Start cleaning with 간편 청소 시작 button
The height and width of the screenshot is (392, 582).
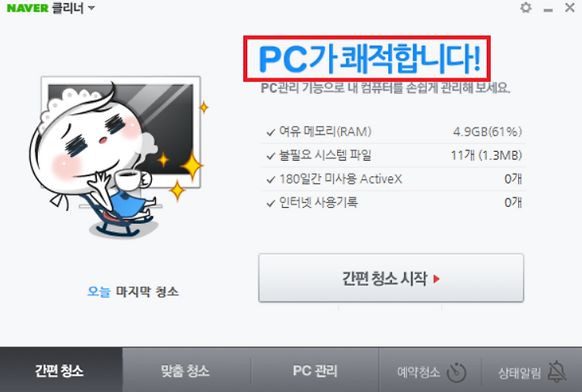click(x=391, y=278)
